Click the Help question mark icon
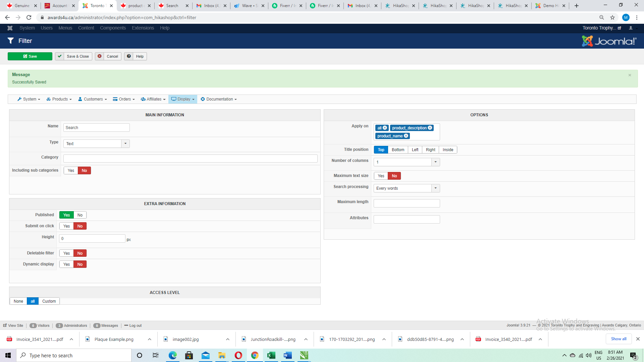Image resolution: width=644 pixels, height=362 pixels. 129,56
